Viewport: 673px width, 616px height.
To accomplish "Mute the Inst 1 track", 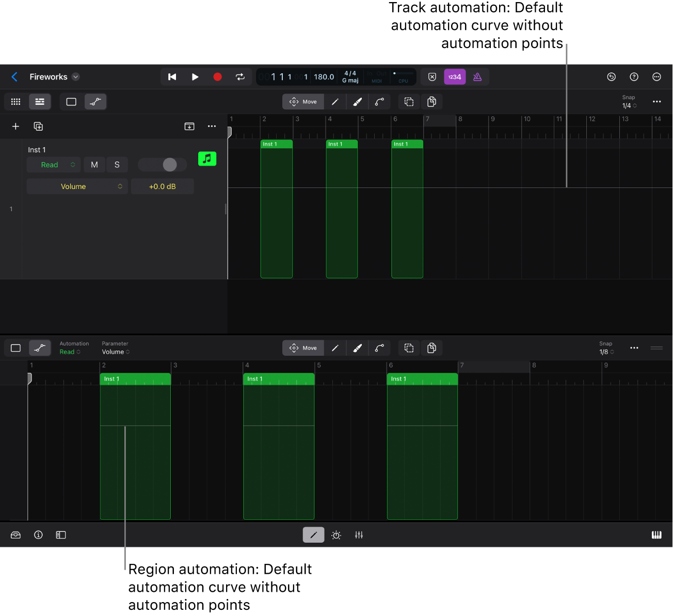I will [x=94, y=165].
